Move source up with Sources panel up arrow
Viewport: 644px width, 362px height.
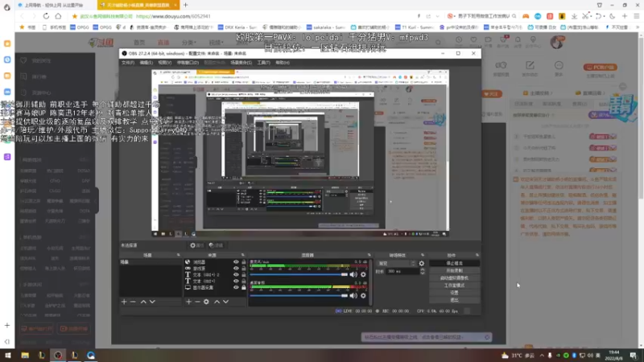point(217,302)
